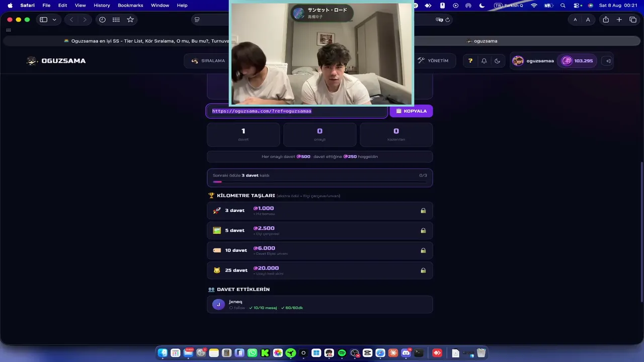Bookmark page with the star icon
This screenshot has width=644, height=362.
point(130,20)
